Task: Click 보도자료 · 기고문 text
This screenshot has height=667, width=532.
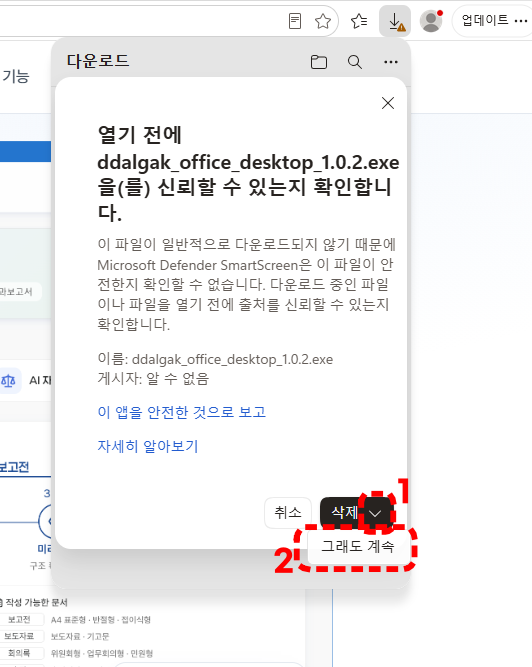Action: pyautogui.click(x=80, y=636)
